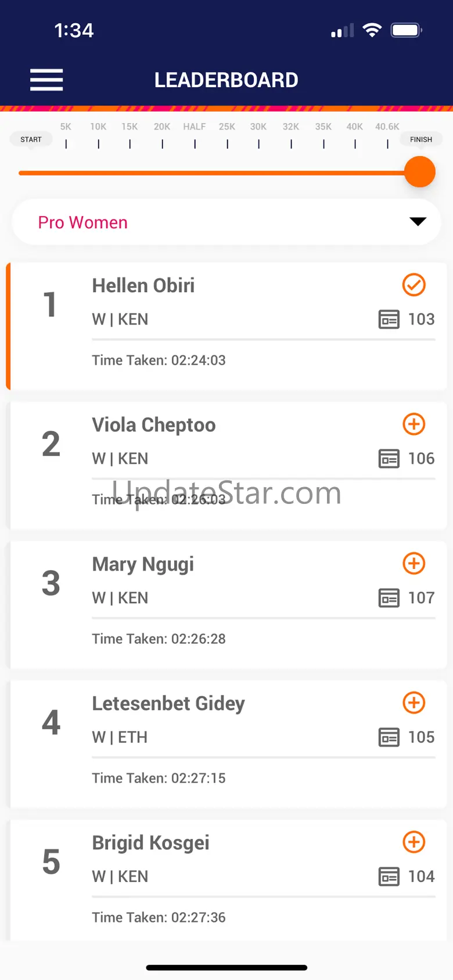Add Mary Ngugi to tracked runners

pyautogui.click(x=414, y=564)
